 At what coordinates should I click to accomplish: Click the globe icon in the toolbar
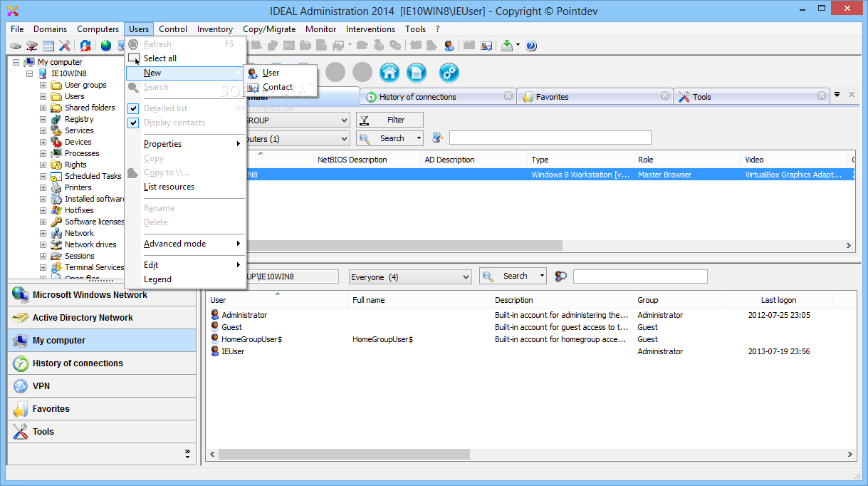[106, 46]
